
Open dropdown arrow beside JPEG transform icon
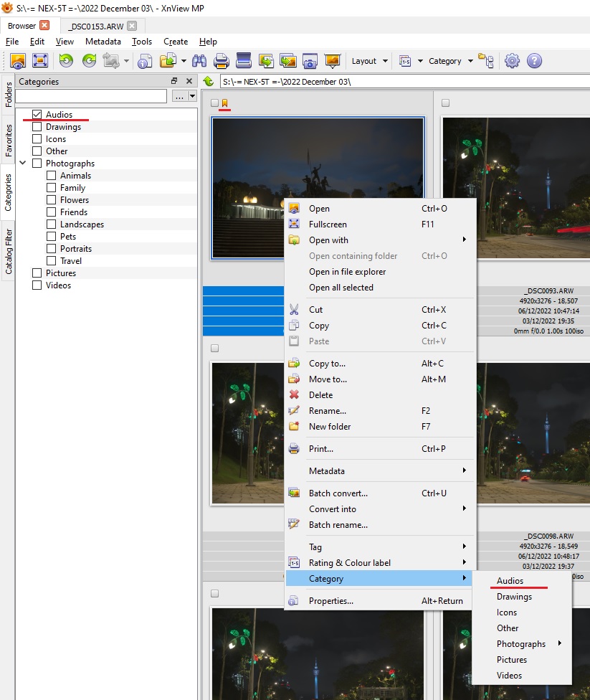(126, 61)
